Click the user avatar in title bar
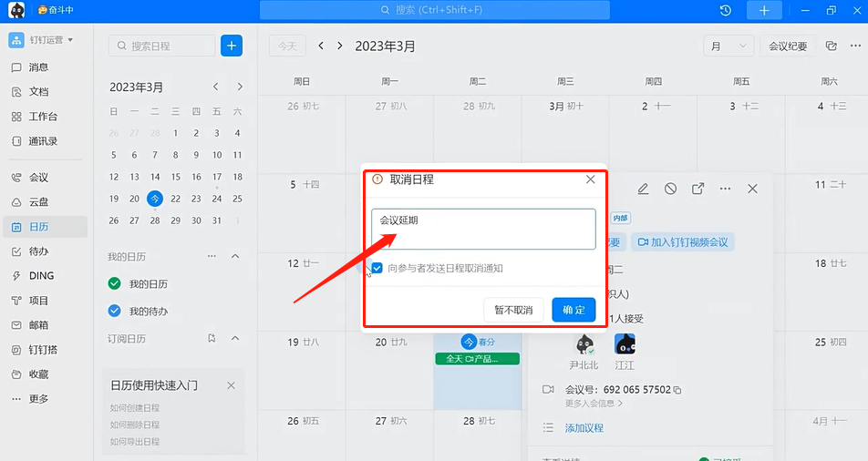The image size is (868, 461). point(16,10)
